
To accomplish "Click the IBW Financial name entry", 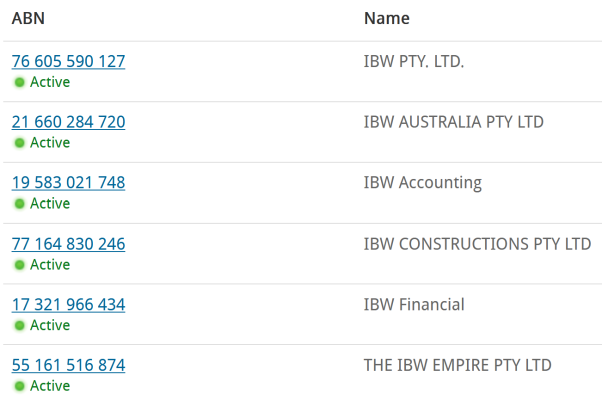I will coord(414,305).
